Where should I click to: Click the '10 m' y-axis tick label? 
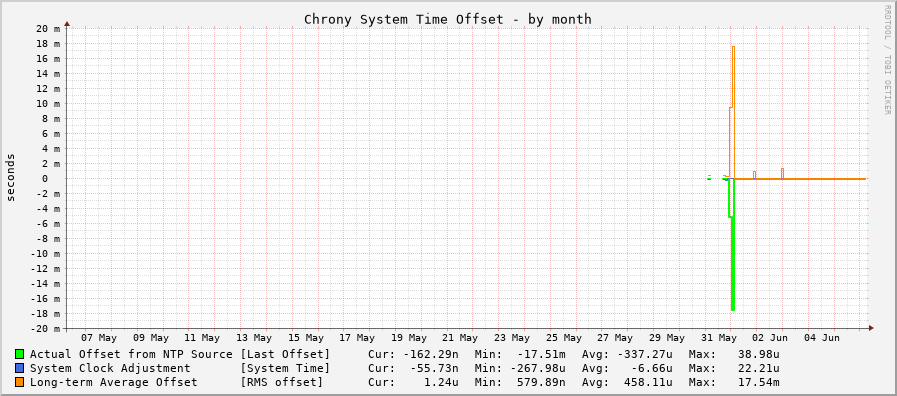(x=47, y=104)
